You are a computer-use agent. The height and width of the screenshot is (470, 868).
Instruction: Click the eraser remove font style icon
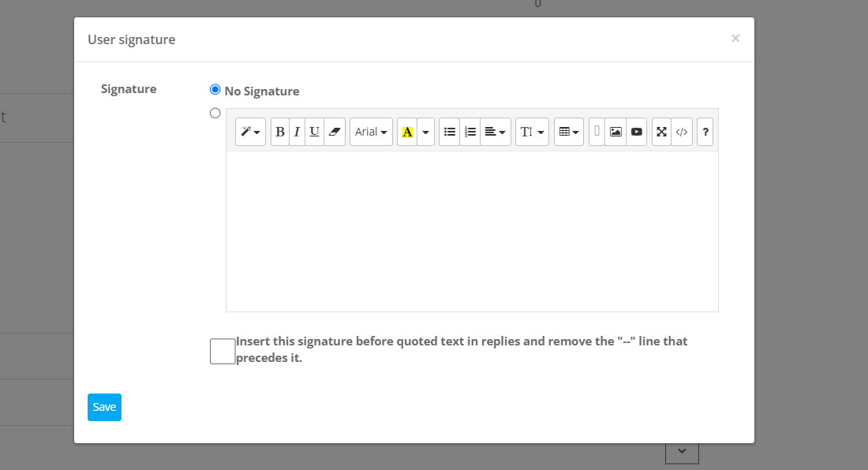click(x=335, y=132)
